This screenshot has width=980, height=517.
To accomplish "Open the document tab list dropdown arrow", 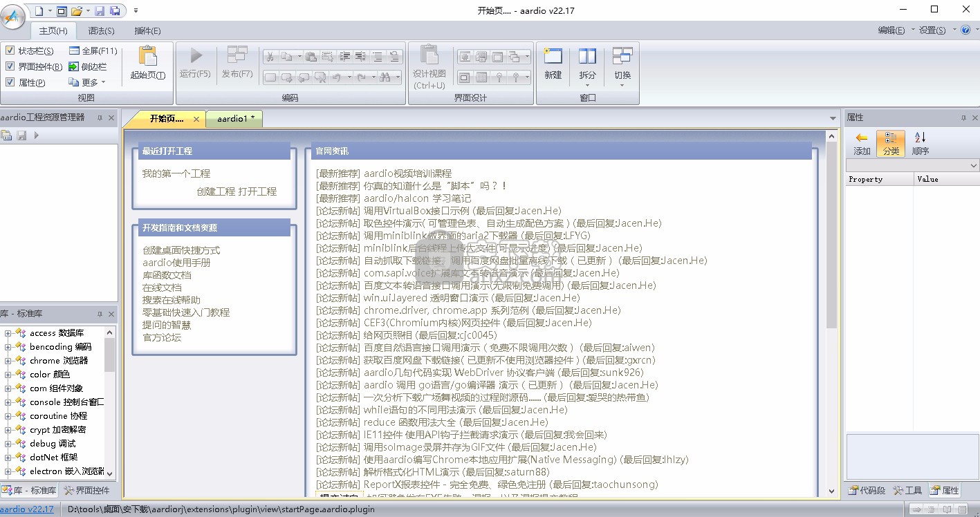I will [832, 119].
